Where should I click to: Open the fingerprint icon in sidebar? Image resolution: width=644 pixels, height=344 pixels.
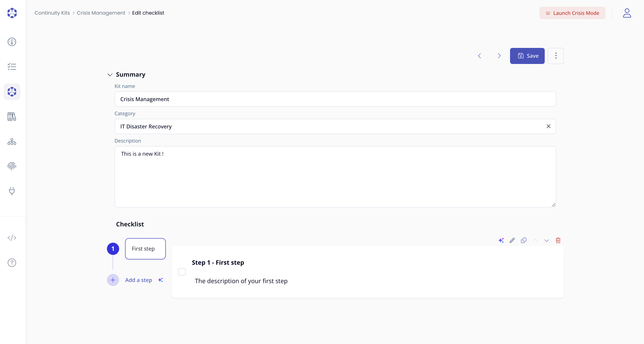pyautogui.click(x=12, y=166)
